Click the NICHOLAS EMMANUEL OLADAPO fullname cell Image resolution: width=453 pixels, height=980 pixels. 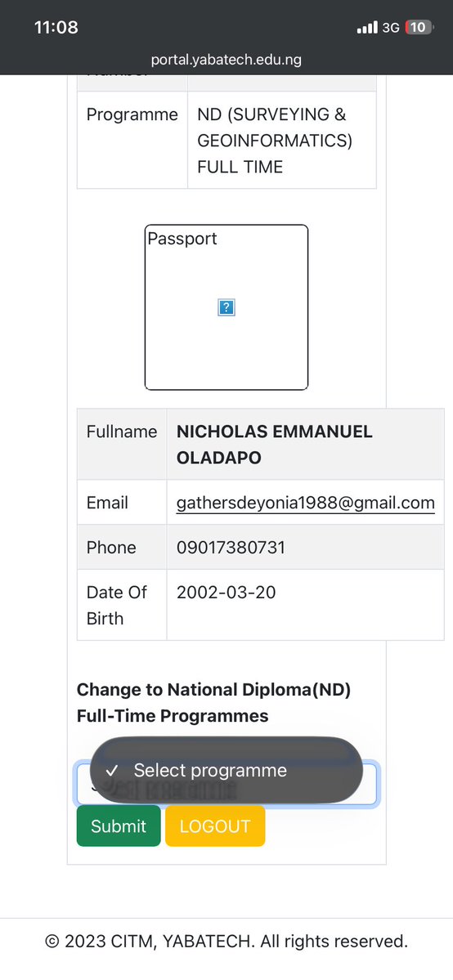coord(305,445)
